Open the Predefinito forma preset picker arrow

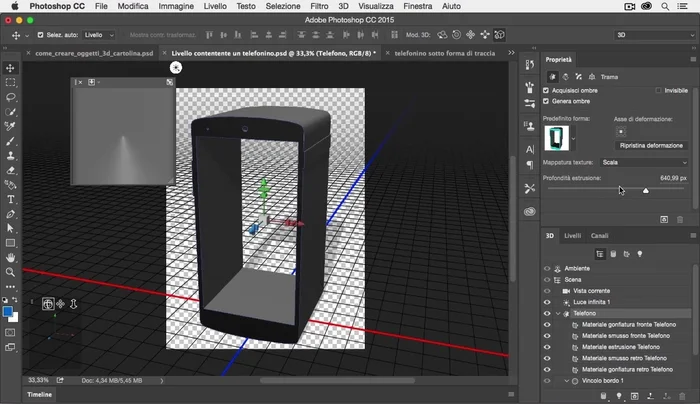tap(573, 137)
